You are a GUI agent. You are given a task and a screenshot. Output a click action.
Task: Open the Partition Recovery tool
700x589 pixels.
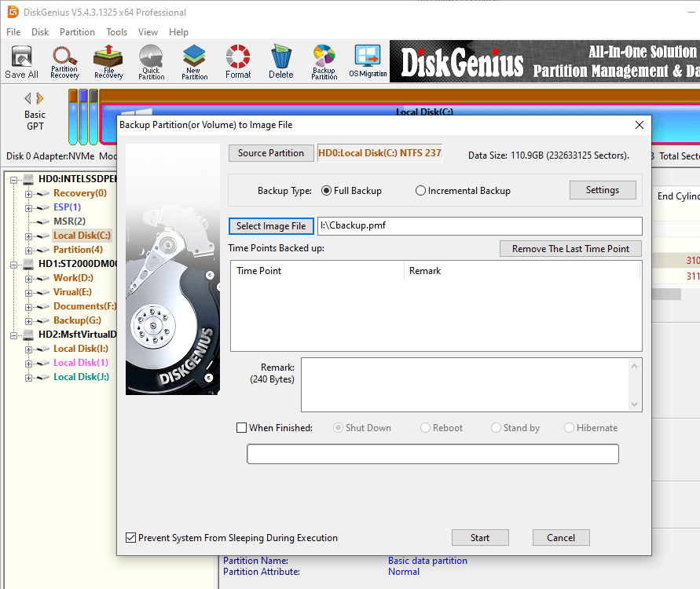[x=64, y=62]
